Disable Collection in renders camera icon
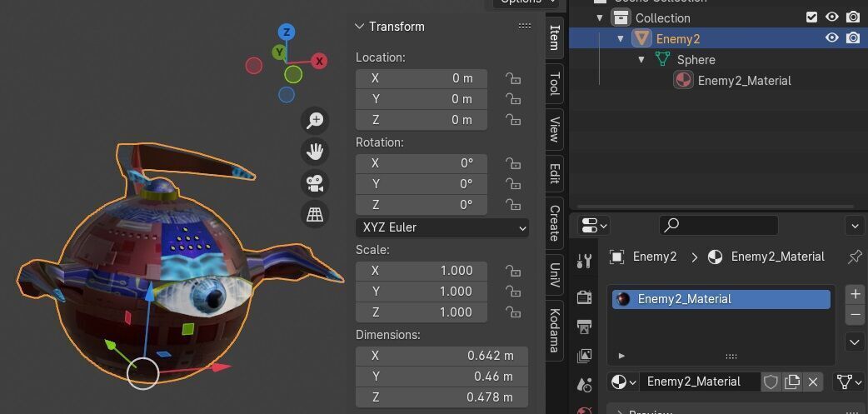Viewport: 868px width, 414px height. point(853,17)
